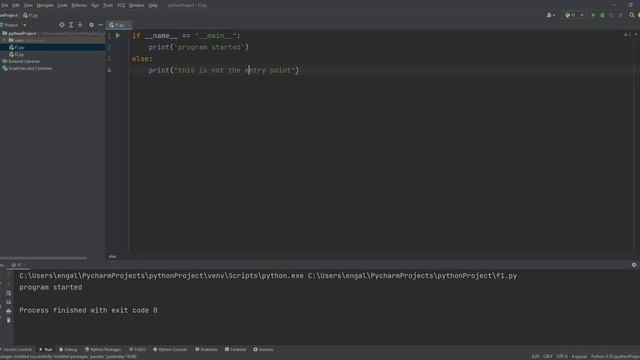Click 'program started' output line in console
640x360 pixels.
(51, 287)
